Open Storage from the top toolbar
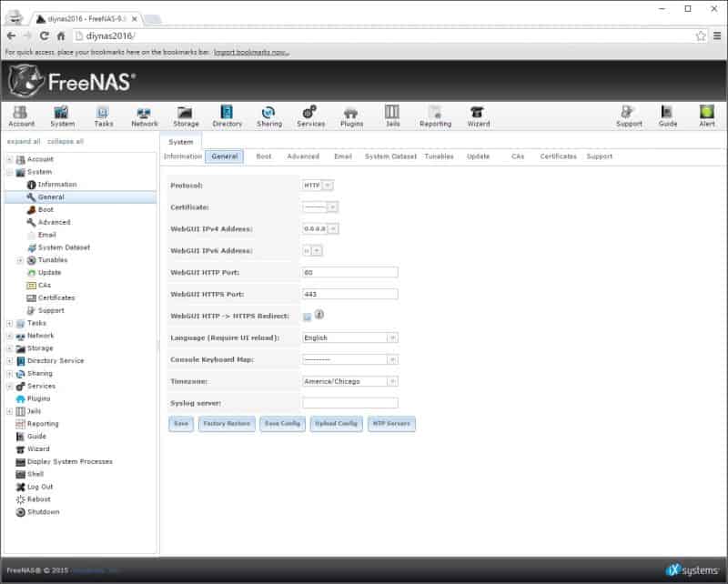 [186, 116]
